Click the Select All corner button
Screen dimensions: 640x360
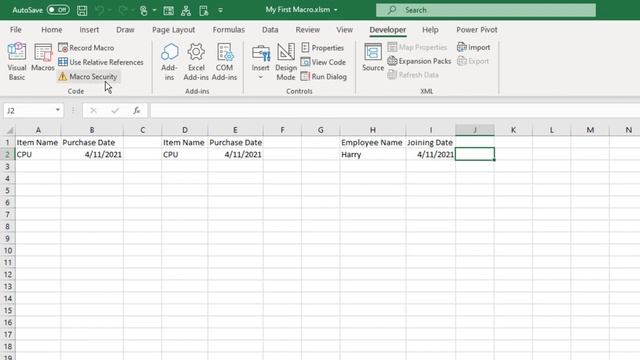[8, 130]
